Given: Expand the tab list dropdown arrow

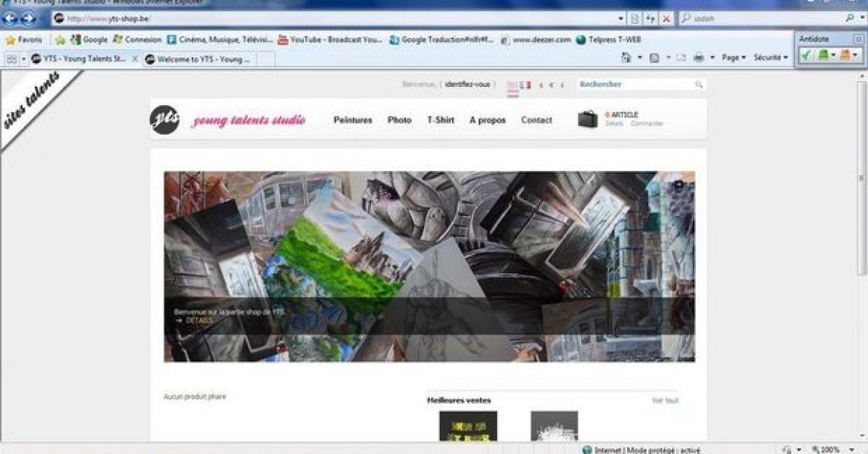Looking at the screenshot, I should 23,59.
